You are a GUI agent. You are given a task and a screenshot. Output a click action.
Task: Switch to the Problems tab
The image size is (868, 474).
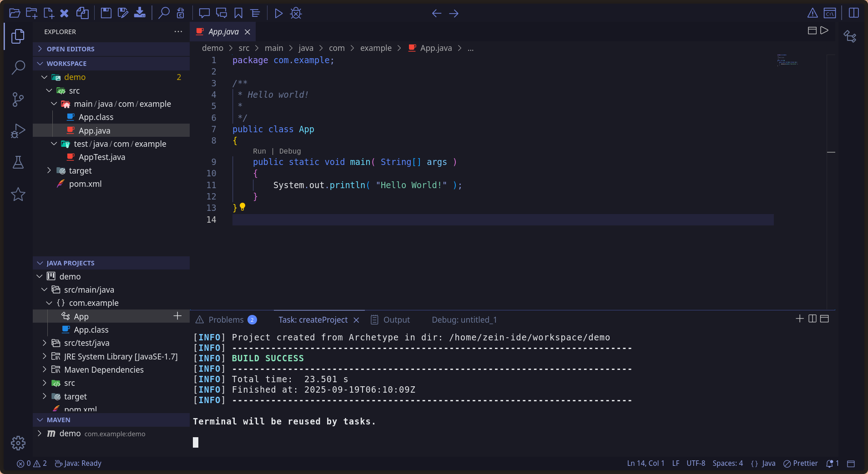pos(226,320)
